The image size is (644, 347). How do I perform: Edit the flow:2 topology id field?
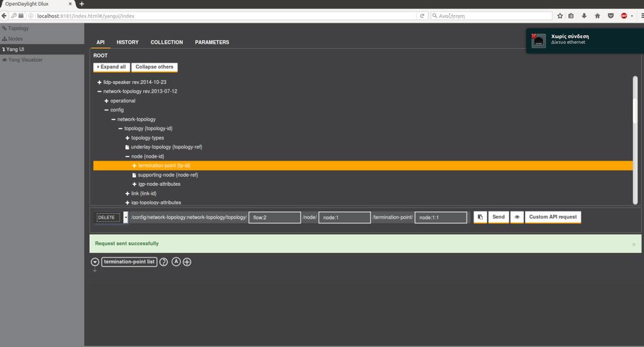pyautogui.click(x=274, y=218)
